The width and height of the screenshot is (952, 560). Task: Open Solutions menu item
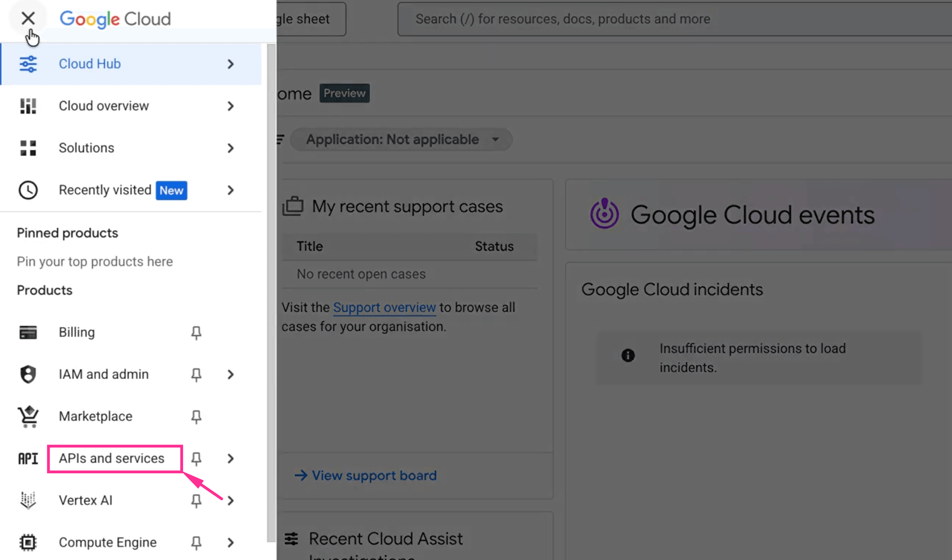(x=131, y=148)
